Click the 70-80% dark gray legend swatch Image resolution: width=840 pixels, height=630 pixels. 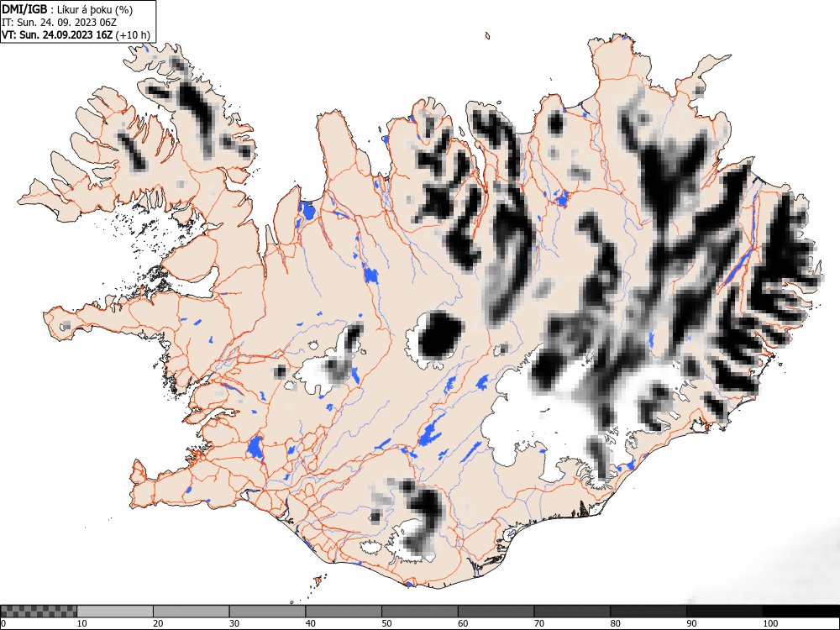point(571,612)
